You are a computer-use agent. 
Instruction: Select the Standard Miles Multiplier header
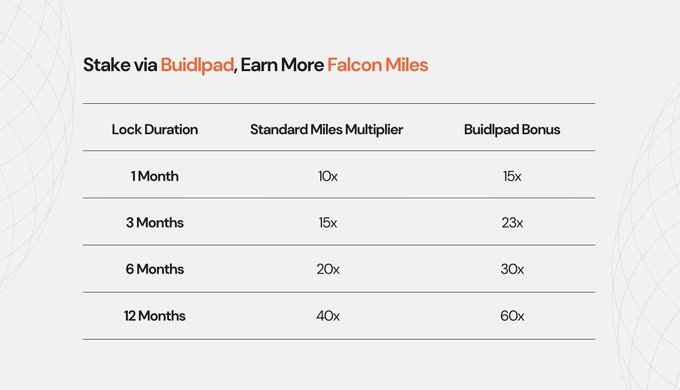pyautogui.click(x=327, y=130)
